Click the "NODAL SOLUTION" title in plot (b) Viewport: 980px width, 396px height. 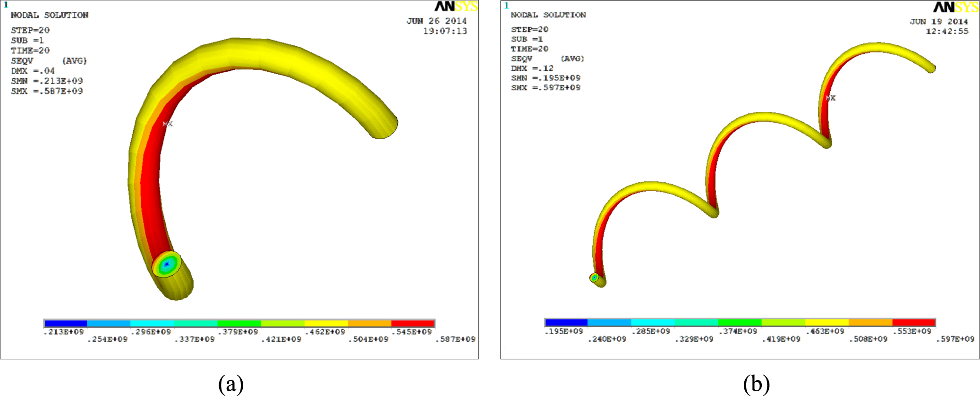(548, 15)
